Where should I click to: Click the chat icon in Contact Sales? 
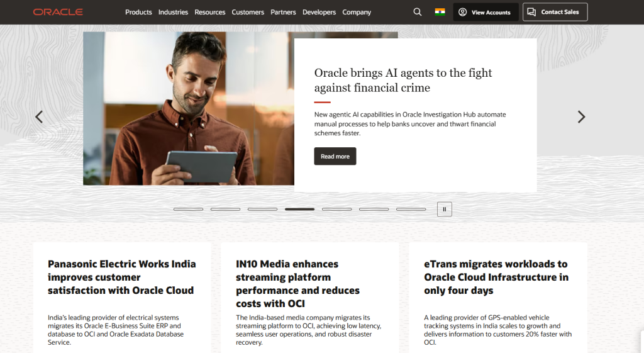coord(531,12)
